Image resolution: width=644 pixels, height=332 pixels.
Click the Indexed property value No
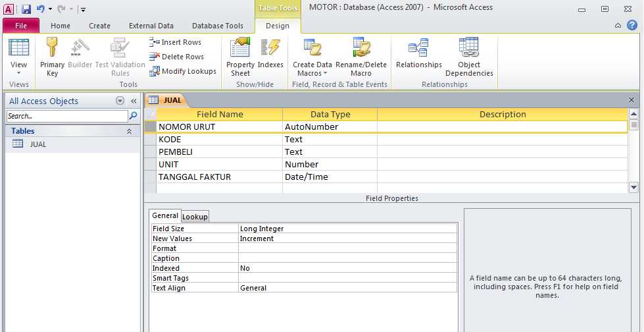coord(347,268)
